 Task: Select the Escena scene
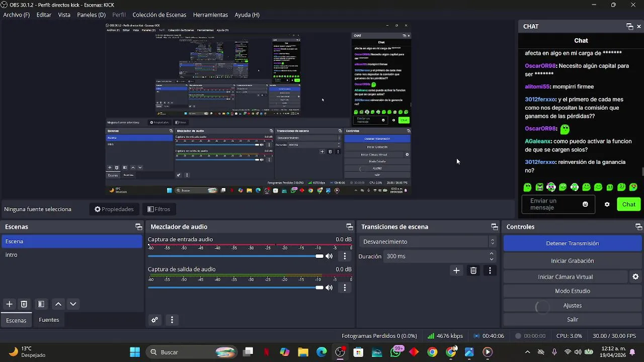[72, 241]
